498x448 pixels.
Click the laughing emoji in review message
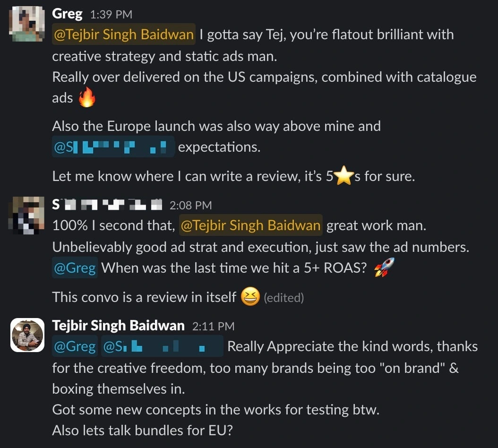click(x=250, y=296)
